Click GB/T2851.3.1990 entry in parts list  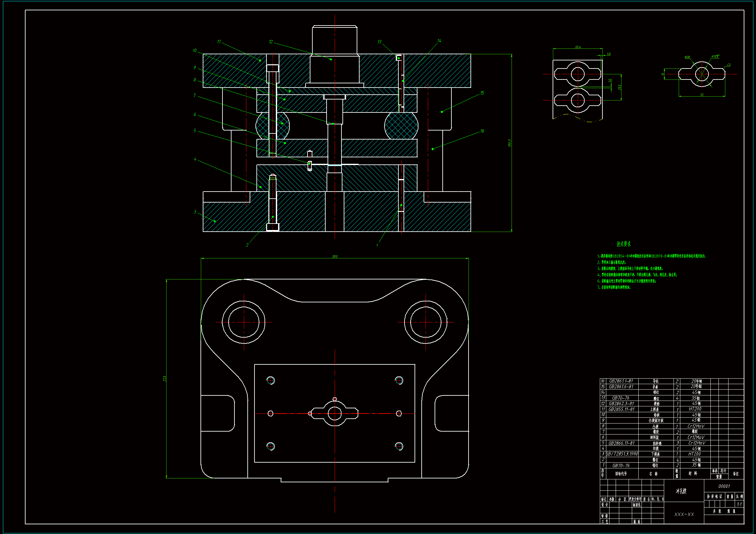[x=622, y=454]
